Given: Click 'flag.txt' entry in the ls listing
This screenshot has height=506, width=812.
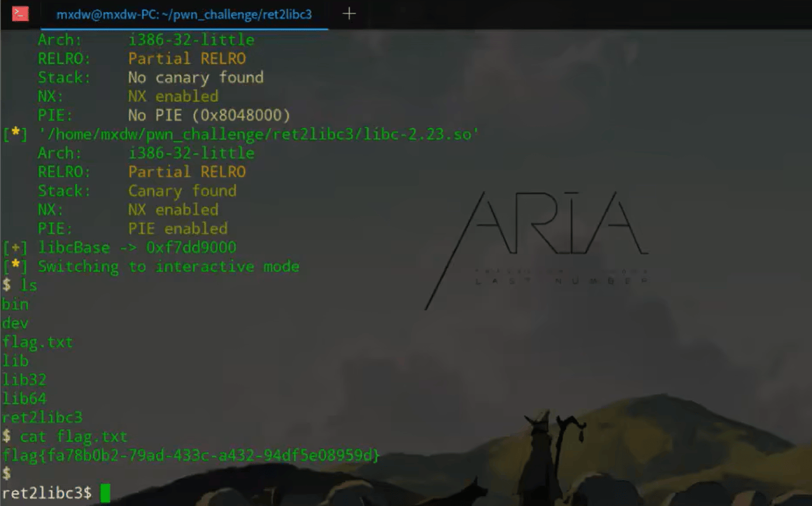Looking at the screenshot, I should coord(37,342).
